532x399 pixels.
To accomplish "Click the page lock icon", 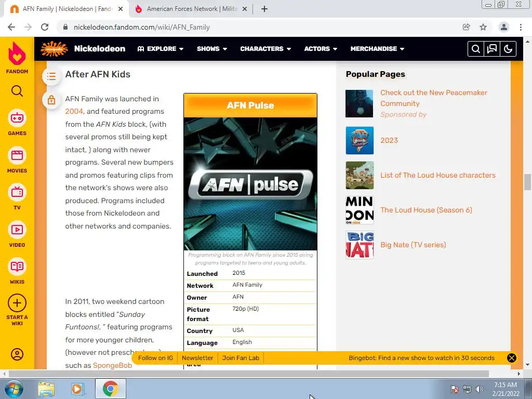I will 51,100.
